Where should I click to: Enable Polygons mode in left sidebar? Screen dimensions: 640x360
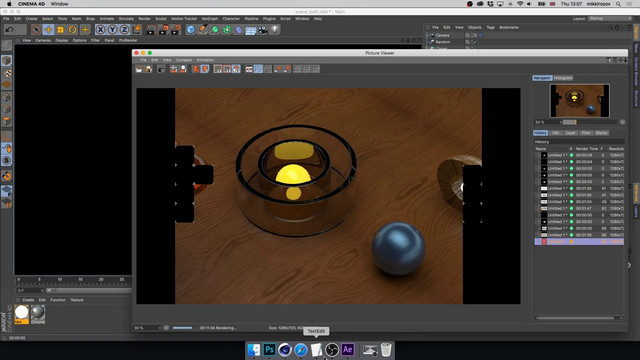click(7, 121)
